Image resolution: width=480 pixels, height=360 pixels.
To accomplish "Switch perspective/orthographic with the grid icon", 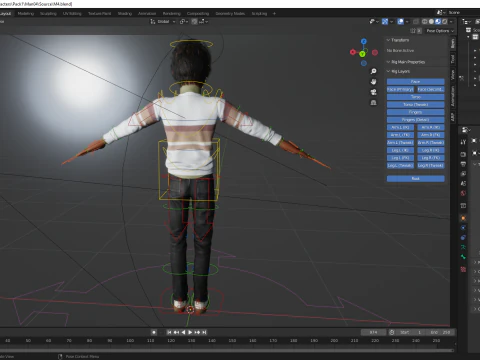I will pos(374,103).
